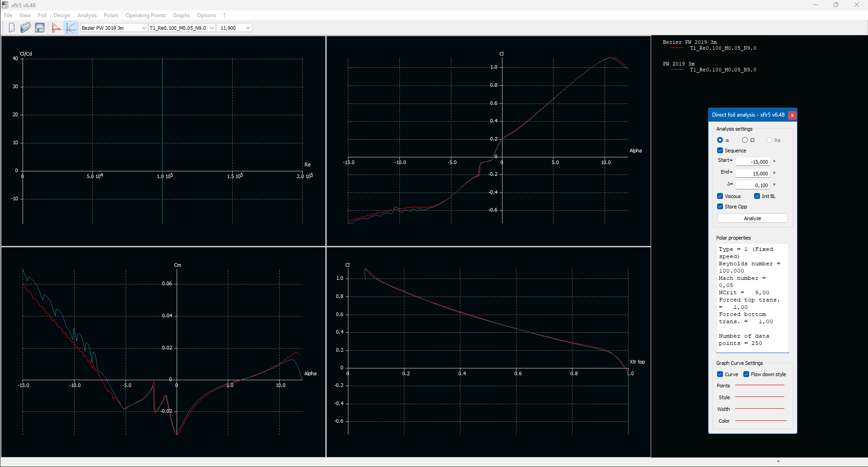Save the project with the floppy disk icon
The image size is (868, 467).
tap(40, 28)
